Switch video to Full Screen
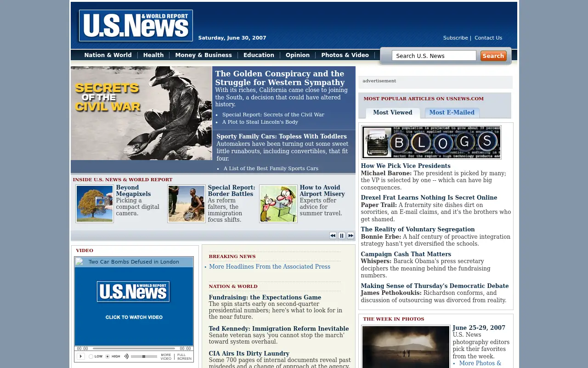 (x=184, y=356)
